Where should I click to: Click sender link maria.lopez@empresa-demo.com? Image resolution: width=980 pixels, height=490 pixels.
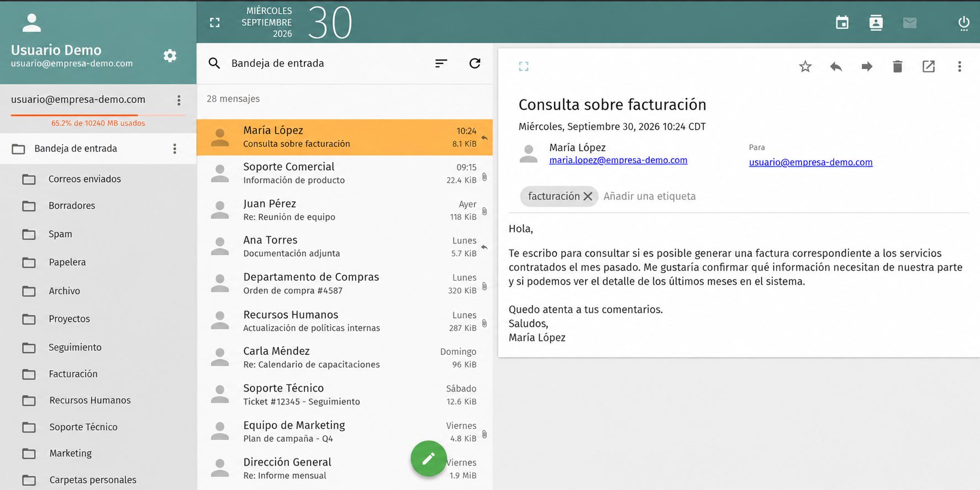click(618, 160)
